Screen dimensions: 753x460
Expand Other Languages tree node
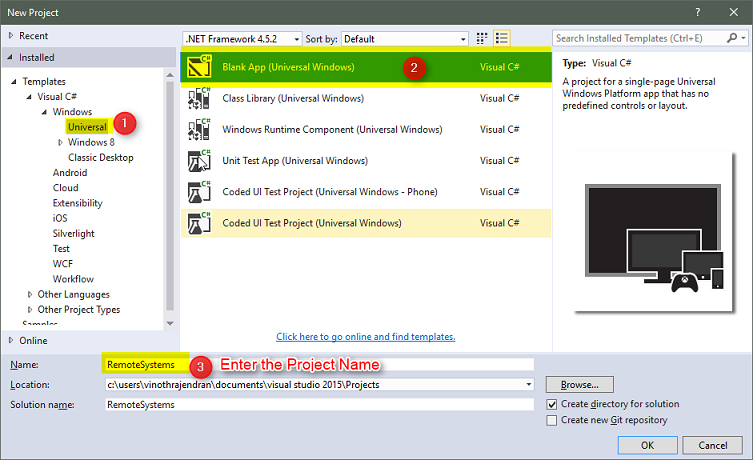[x=30, y=294]
